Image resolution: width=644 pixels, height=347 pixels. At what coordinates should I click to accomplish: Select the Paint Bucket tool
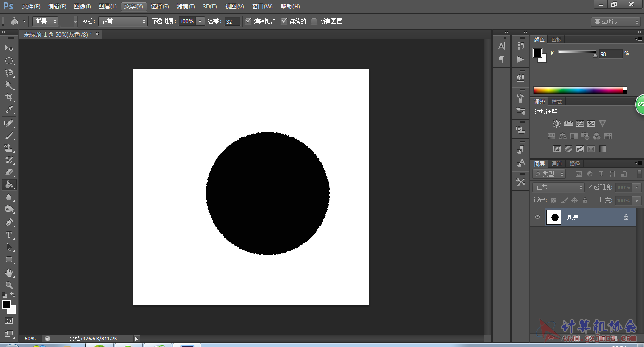click(x=9, y=185)
